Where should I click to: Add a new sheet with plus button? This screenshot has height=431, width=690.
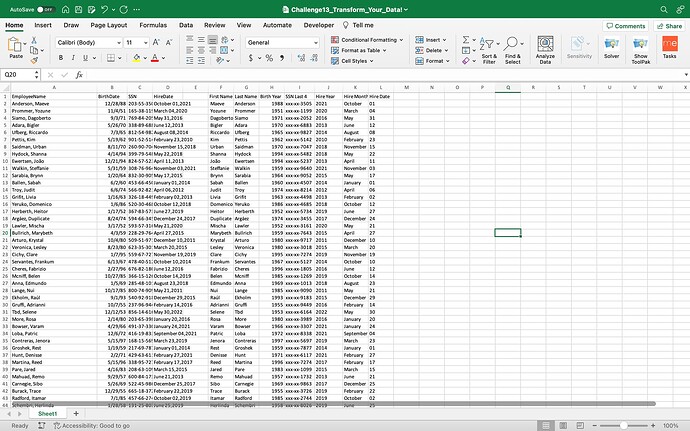pos(76,413)
